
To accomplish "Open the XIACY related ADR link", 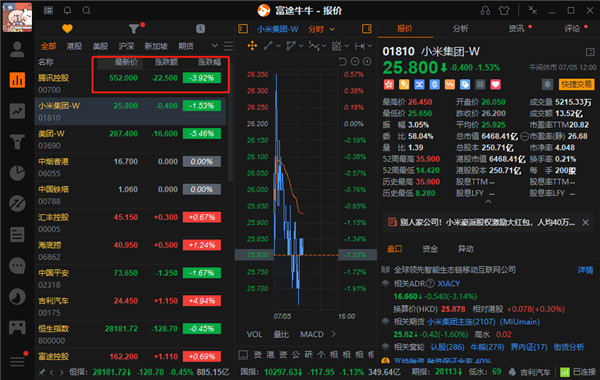I will click(448, 284).
